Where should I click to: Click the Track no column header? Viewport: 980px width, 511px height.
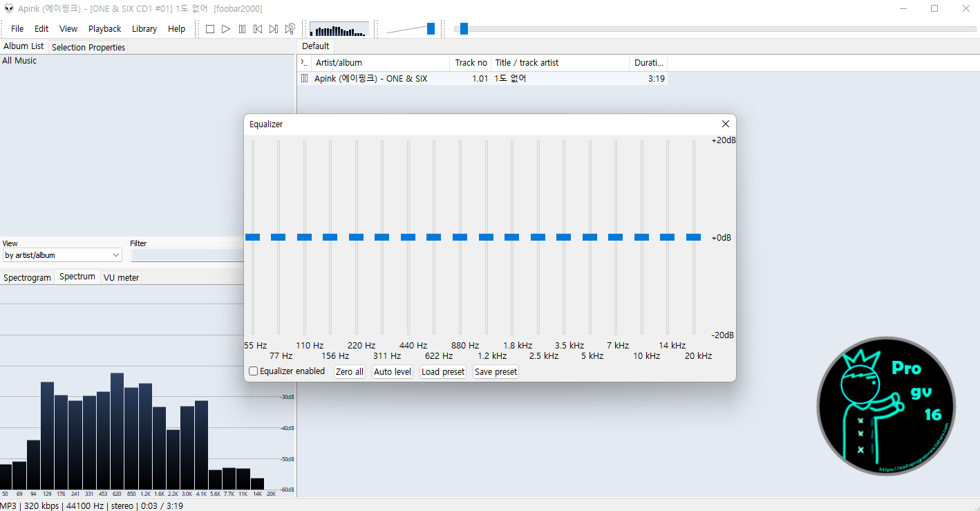[x=470, y=63]
